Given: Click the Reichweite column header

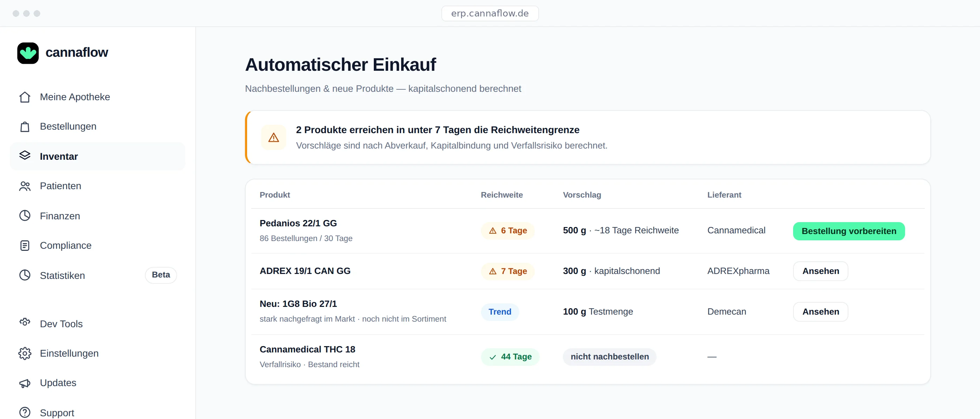Looking at the screenshot, I should click(502, 195).
